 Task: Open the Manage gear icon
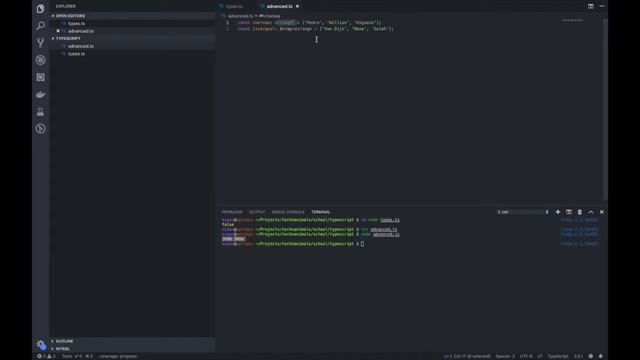click(x=41, y=345)
